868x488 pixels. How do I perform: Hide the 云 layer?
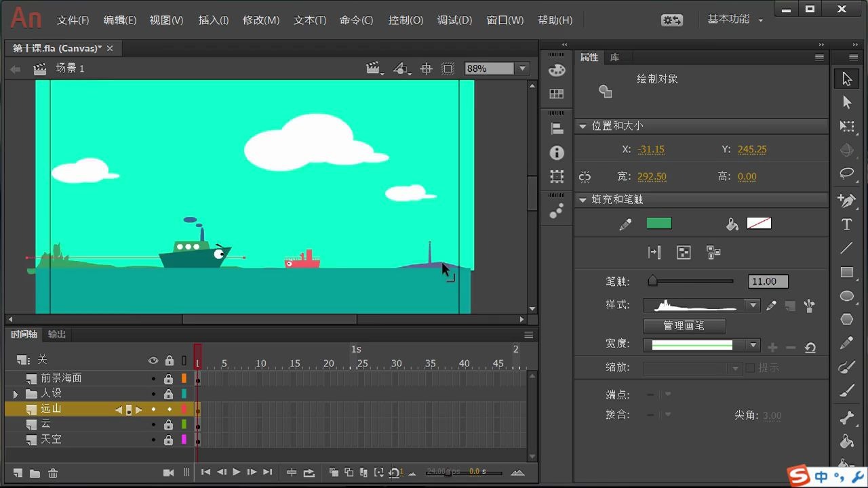[153, 424]
